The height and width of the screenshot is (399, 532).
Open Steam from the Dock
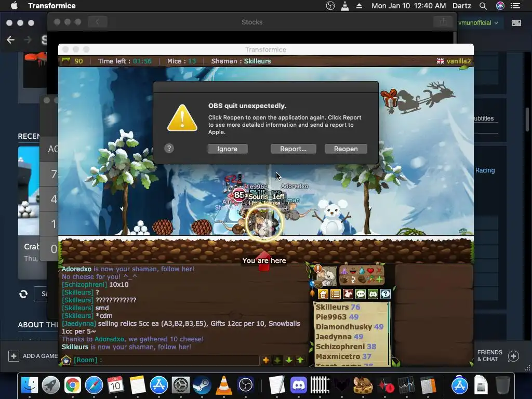(x=202, y=385)
